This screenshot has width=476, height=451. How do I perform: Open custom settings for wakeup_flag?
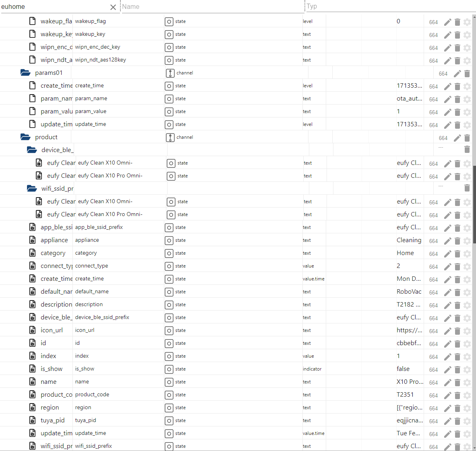467,22
